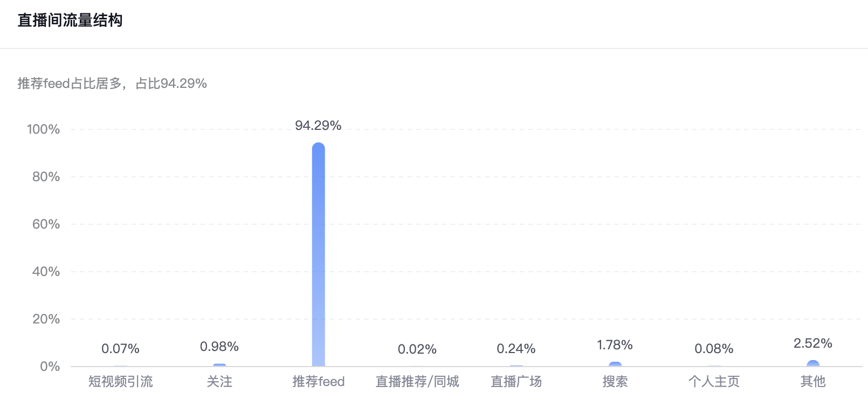Click the 推荐feed axis label
Viewport: 868px width, 400px height.
coord(319,382)
